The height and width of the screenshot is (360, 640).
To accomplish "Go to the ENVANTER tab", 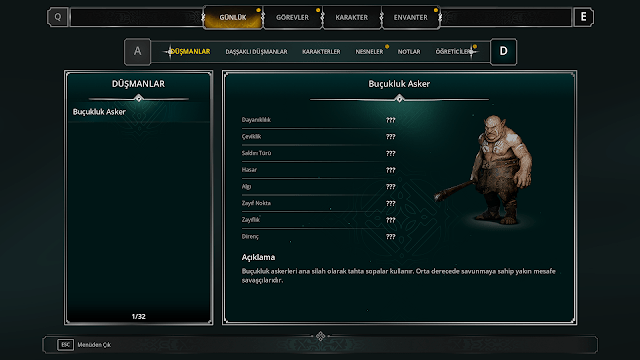I will coord(411,18).
